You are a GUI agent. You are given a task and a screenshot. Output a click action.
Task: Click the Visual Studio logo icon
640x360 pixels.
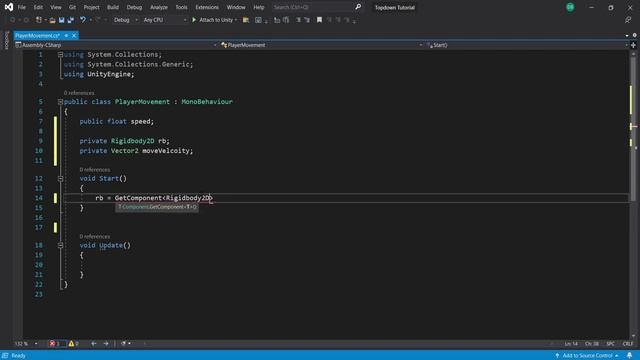point(9,7)
